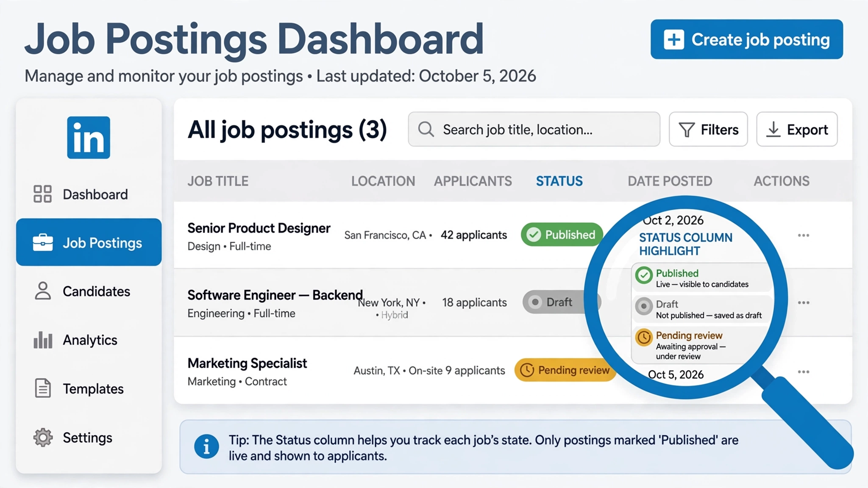868x488 pixels.
Task: Click the plus icon on Create button
Action: coord(674,39)
